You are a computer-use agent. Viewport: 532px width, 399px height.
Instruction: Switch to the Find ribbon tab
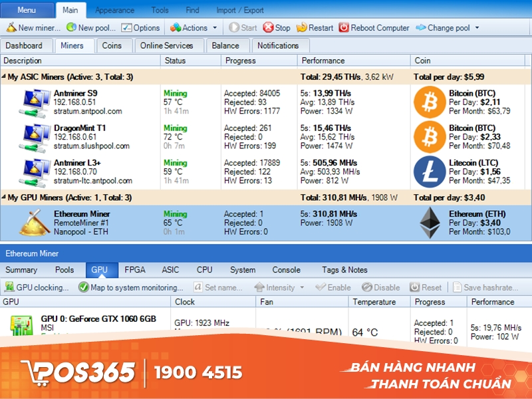(192, 10)
